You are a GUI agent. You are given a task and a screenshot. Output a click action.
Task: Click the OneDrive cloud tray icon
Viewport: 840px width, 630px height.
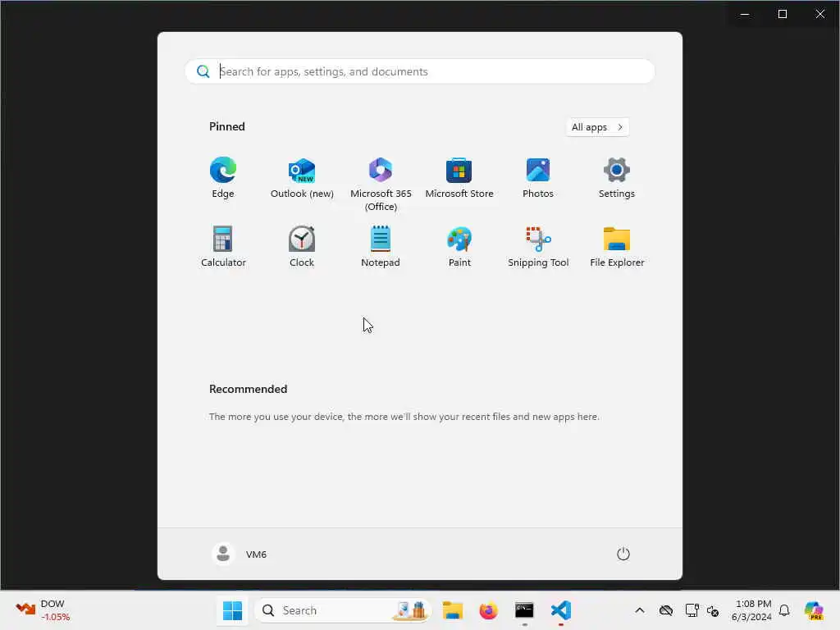(x=666, y=610)
